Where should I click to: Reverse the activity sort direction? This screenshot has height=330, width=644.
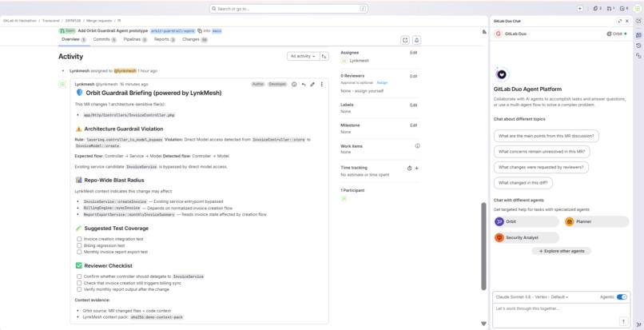[324, 56]
